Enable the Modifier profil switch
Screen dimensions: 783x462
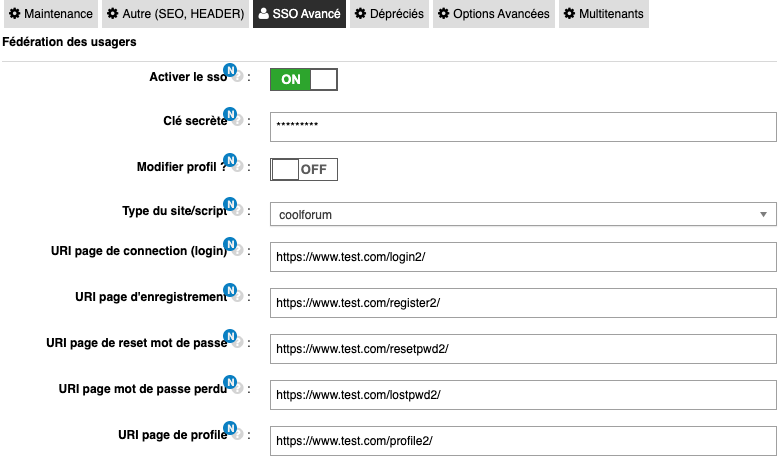point(304,169)
